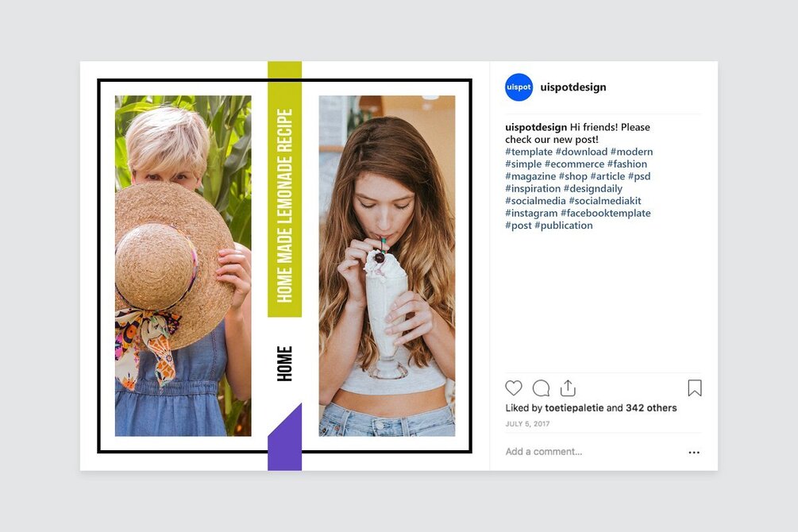
Task: Follow the #facebooktemplate hashtag link
Action: [606, 214]
